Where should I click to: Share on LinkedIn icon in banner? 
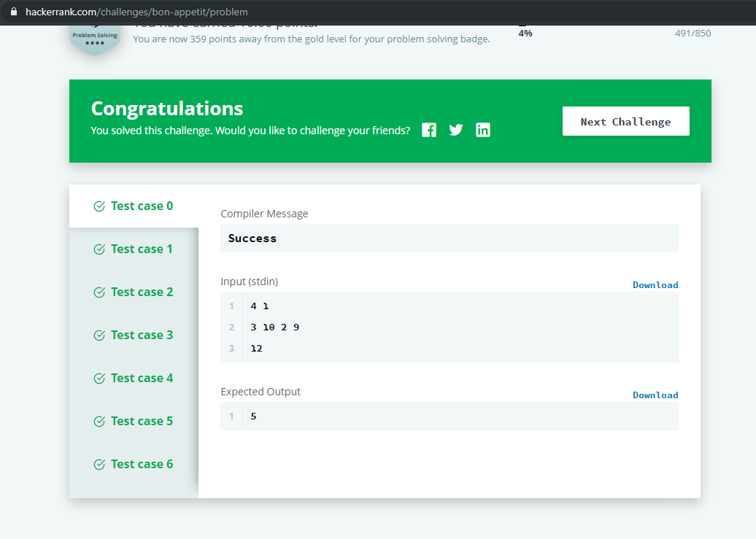(x=482, y=130)
